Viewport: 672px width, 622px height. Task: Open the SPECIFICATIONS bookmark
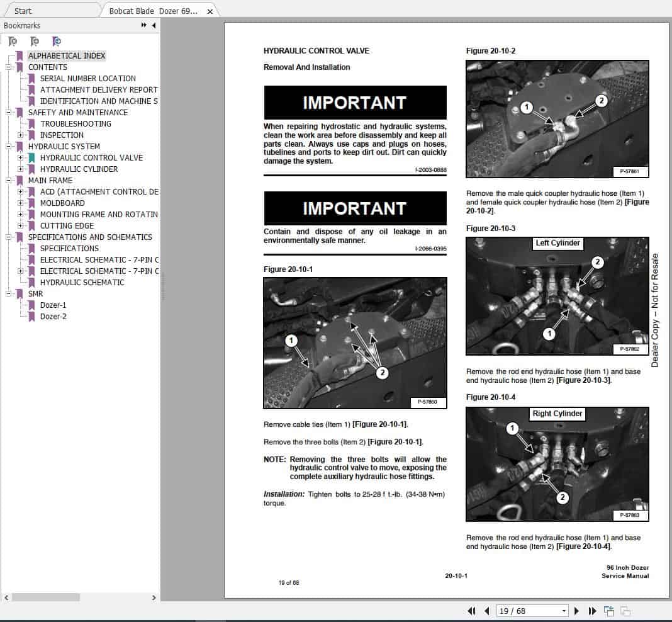pos(69,248)
